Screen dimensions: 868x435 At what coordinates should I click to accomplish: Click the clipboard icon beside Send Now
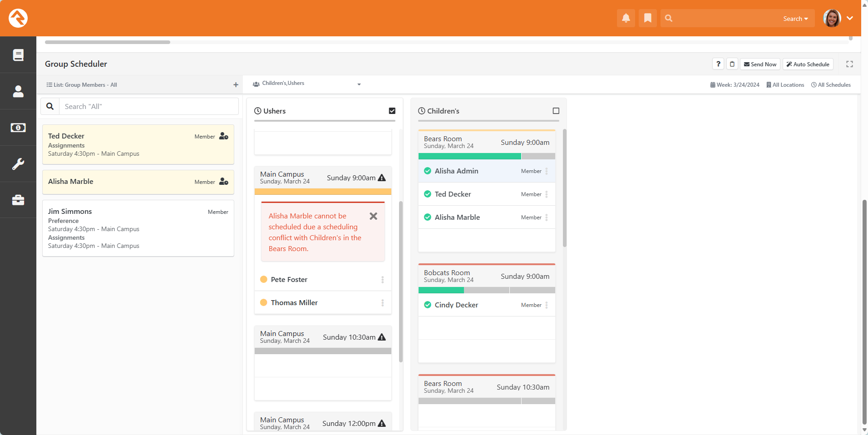pos(732,64)
